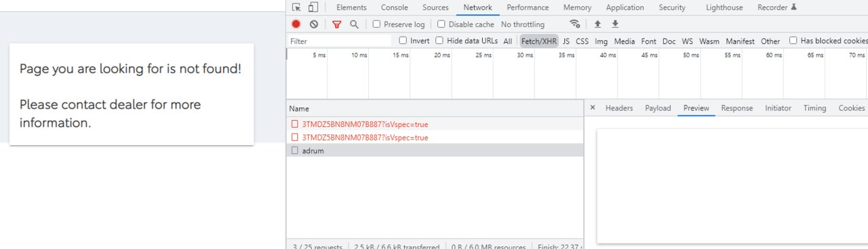Screen dimensions: 868x249
Task: Select the Fetch/XHR filter
Action: pos(539,41)
